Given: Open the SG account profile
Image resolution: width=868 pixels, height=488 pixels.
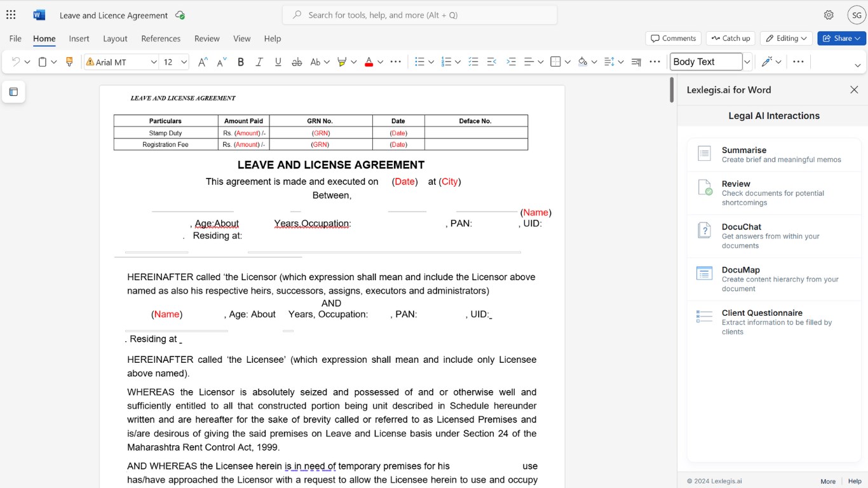Looking at the screenshot, I should [857, 15].
